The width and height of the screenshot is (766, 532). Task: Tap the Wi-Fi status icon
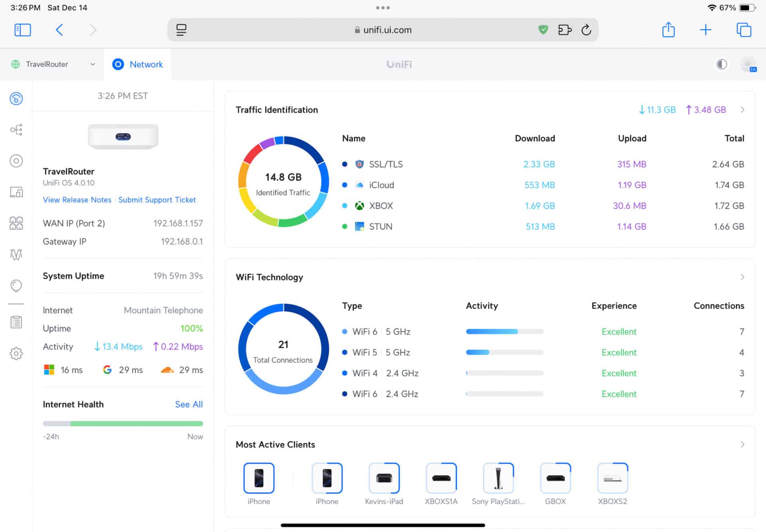[712, 8]
